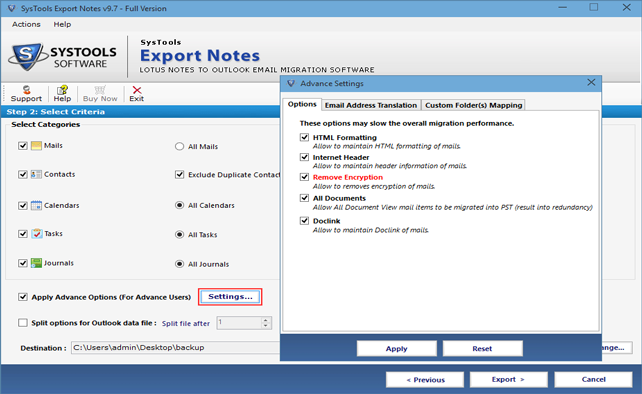Open the Support toolbar icon
The image size is (642, 394).
pos(26,94)
